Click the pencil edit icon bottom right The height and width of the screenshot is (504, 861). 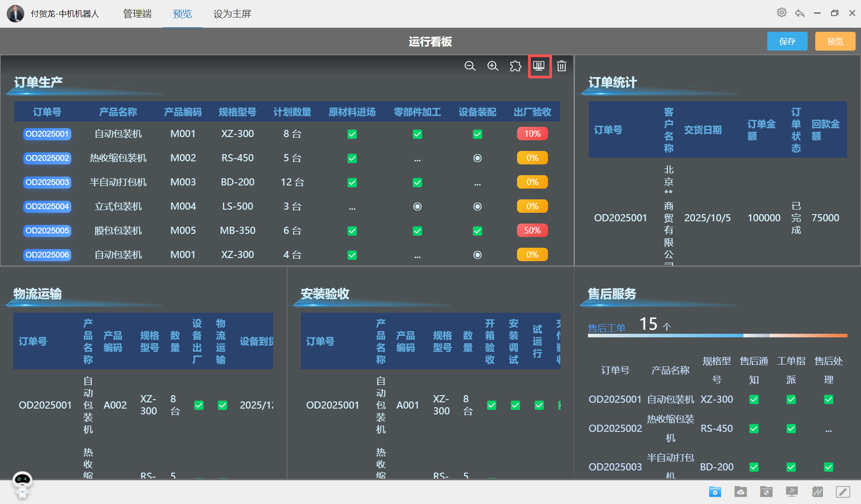point(843,492)
